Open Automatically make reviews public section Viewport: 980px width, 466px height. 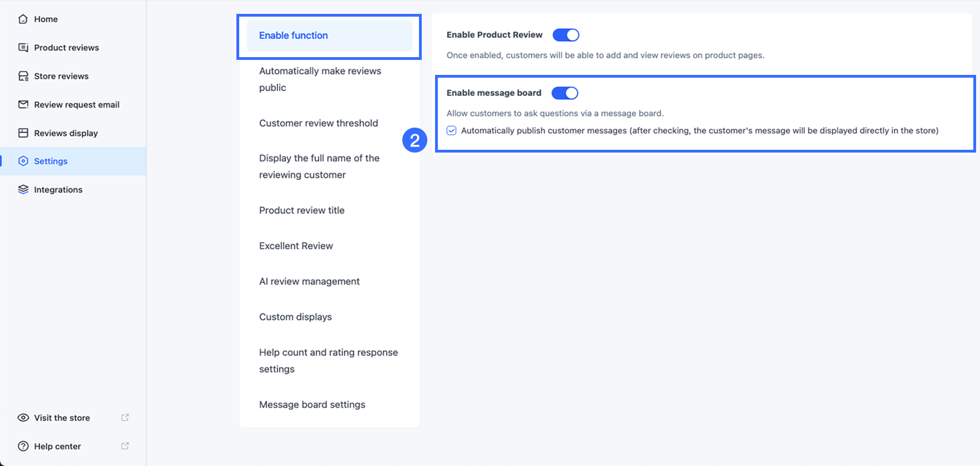(320, 79)
